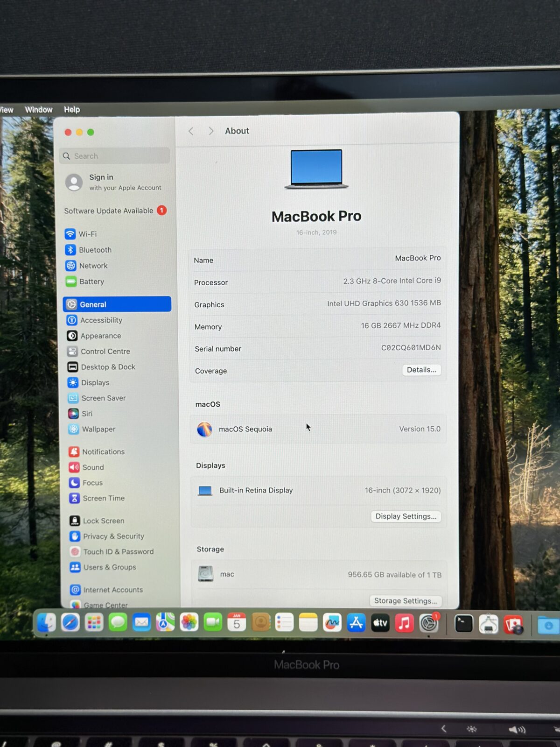Open Focus settings

86,483
